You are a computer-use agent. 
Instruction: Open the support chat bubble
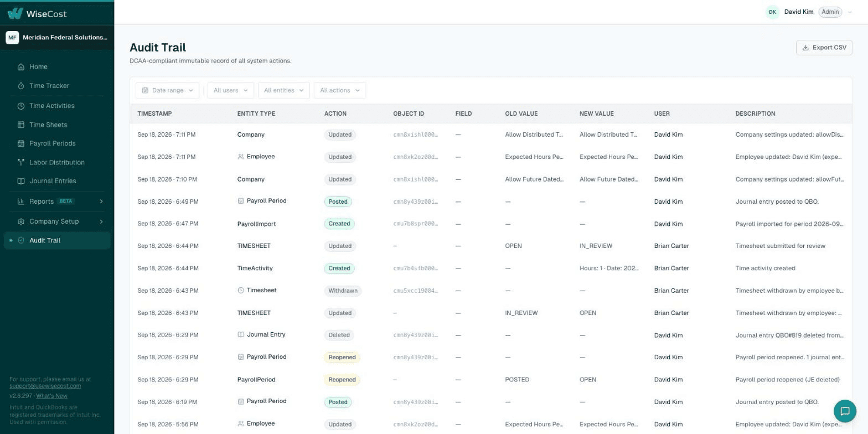[x=845, y=411]
